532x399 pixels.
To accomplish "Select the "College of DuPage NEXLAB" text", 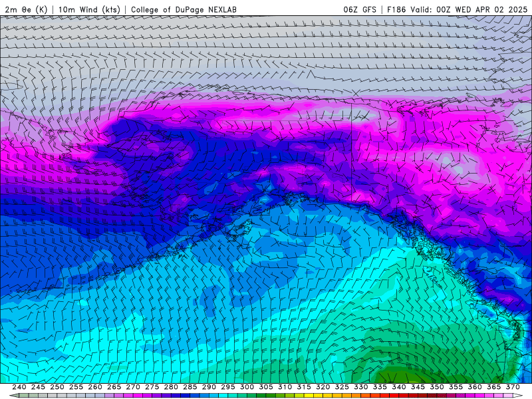I will (184, 9).
